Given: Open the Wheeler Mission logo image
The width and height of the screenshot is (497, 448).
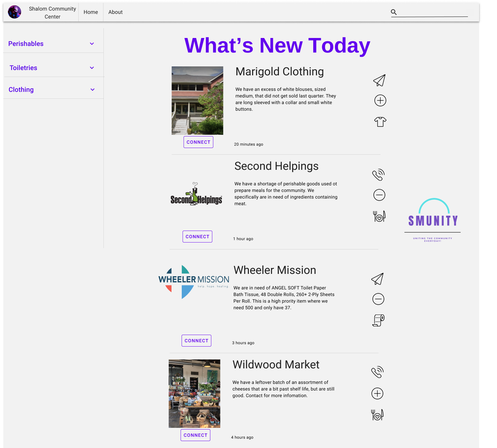Looking at the screenshot, I should [194, 282].
